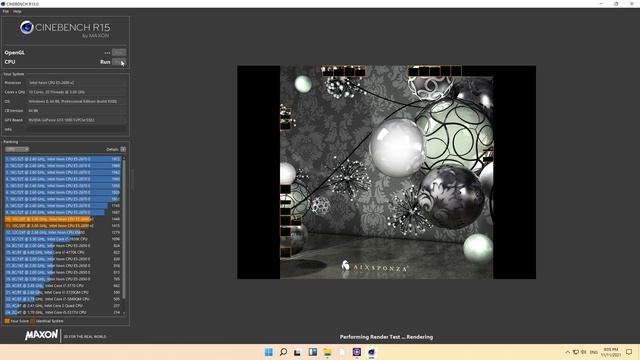Click the ENG language indicator

point(594,352)
